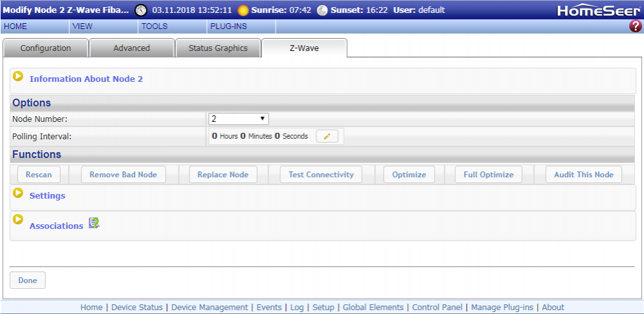Expand the Settings section
The height and width of the screenshot is (314, 644).
click(x=19, y=193)
